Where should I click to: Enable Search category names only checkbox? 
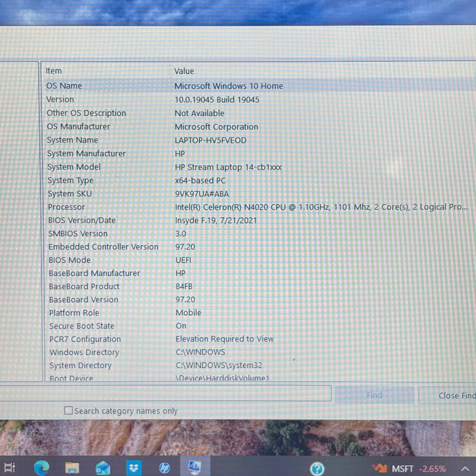[x=69, y=410]
